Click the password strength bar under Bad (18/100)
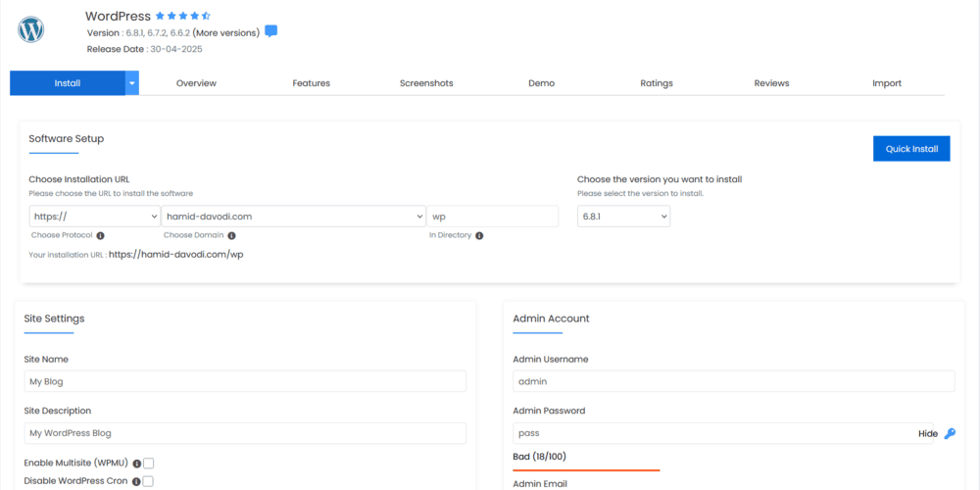 [x=586, y=470]
